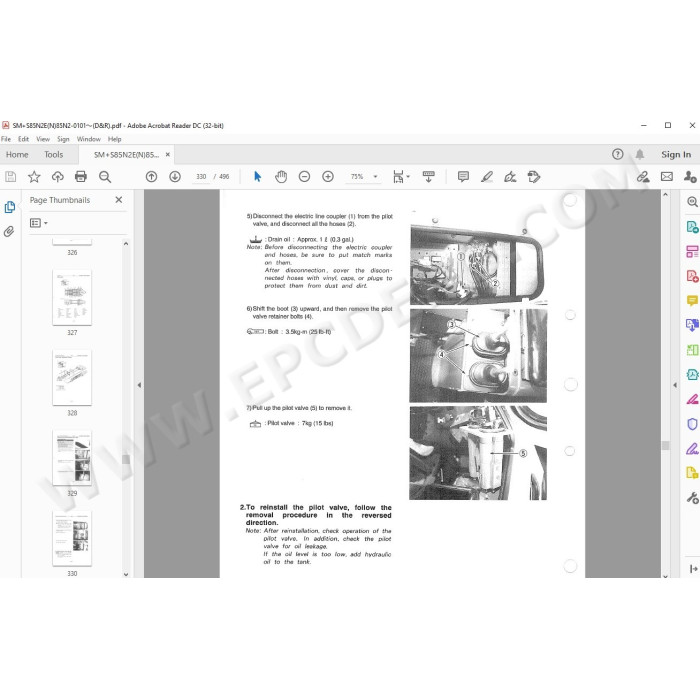This screenshot has height=700, width=700.
Task: Switch to the Tools tab
Action: [x=54, y=154]
